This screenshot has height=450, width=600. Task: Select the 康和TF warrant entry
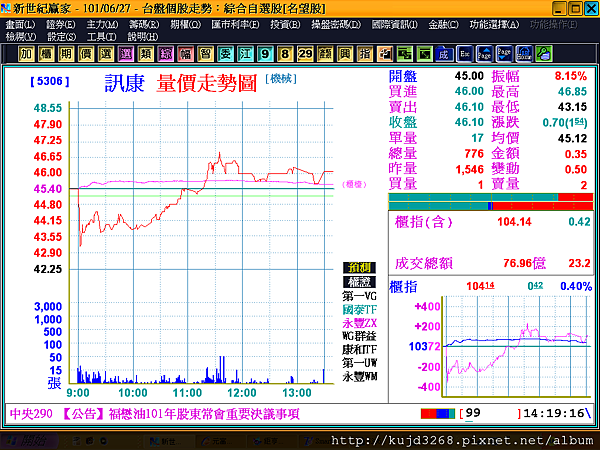pyautogui.click(x=359, y=350)
